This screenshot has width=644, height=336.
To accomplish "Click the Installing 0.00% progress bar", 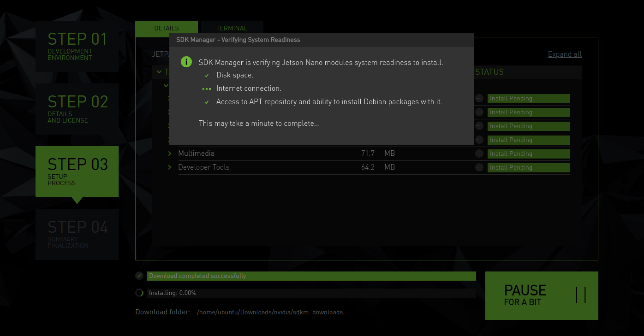I will point(311,293).
